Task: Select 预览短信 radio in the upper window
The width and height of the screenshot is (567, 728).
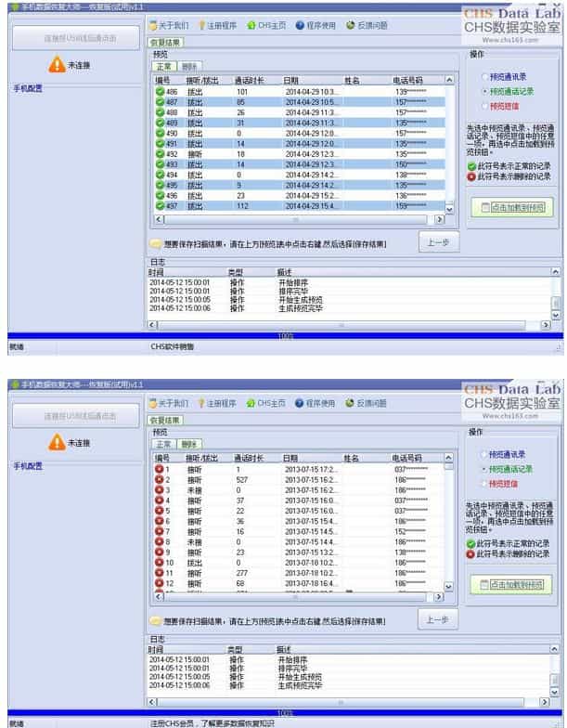Action: pos(485,106)
